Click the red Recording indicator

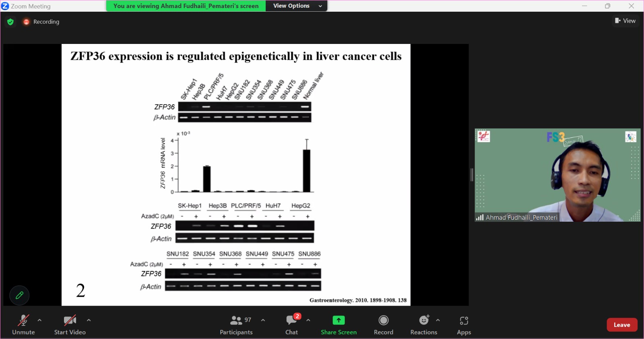pyautogui.click(x=27, y=22)
